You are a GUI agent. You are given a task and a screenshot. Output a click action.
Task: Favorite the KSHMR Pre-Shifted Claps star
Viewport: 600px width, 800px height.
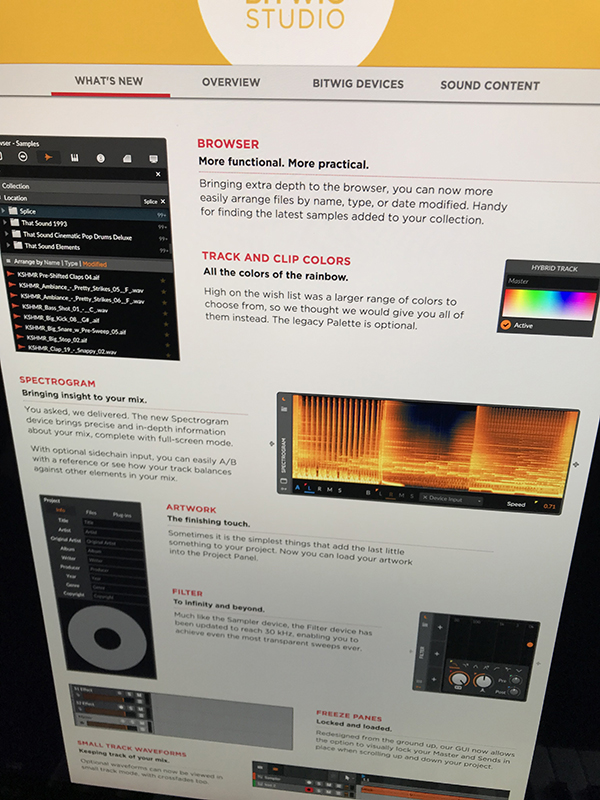pyautogui.click(x=163, y=280)
